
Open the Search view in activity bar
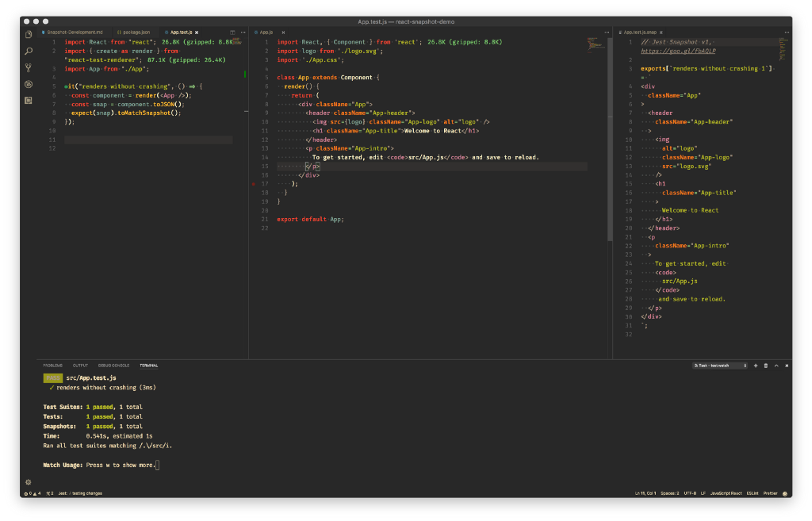point(29,51)
